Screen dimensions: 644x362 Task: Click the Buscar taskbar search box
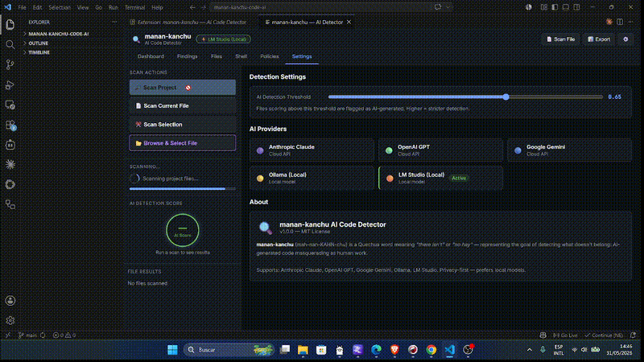coord(229,350)
